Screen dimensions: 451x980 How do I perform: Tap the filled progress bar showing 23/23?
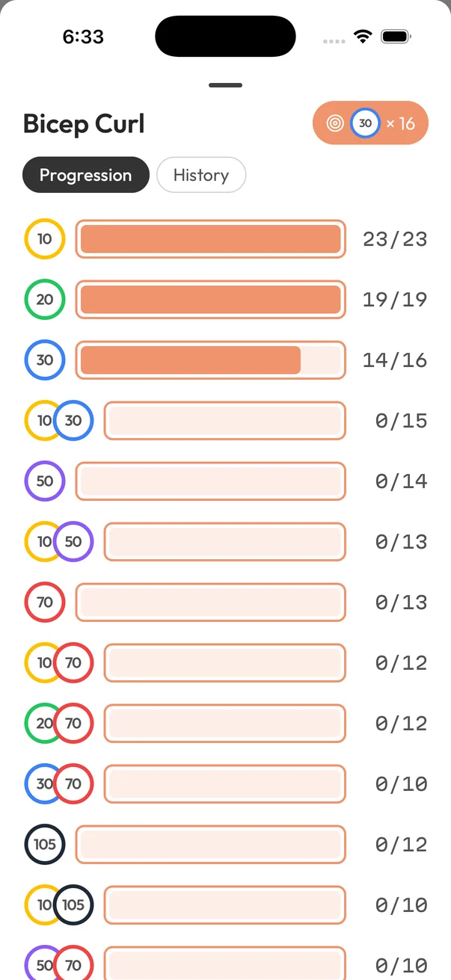tap(210, 238)
